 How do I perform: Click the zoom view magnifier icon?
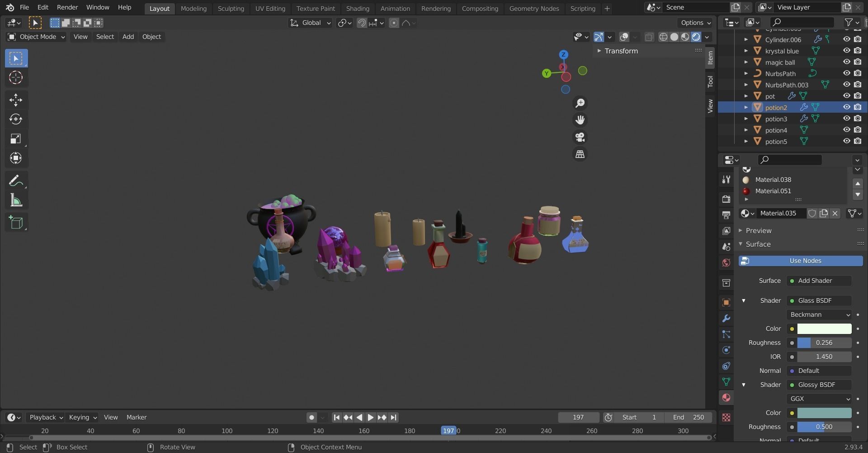click(x=580, y=103)
